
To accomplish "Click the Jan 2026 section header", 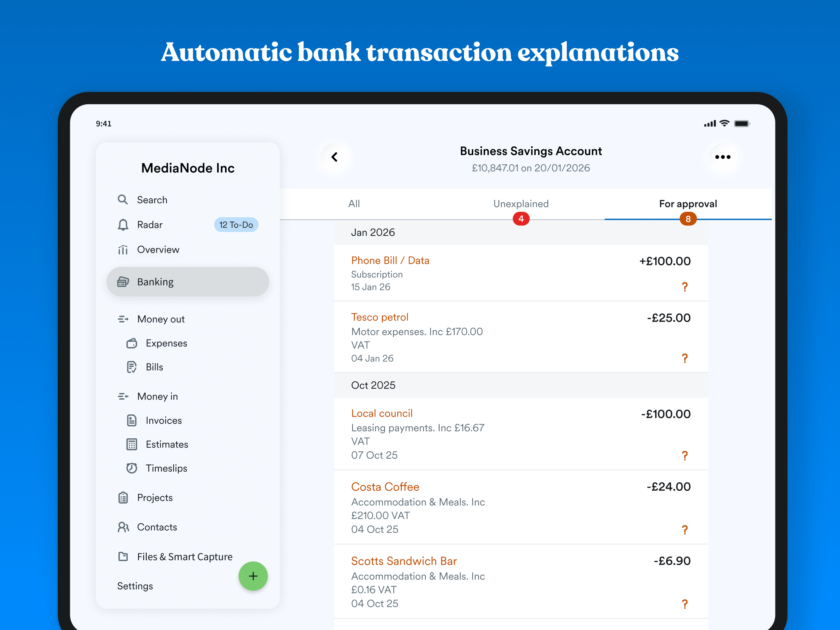I will point(521,232).
